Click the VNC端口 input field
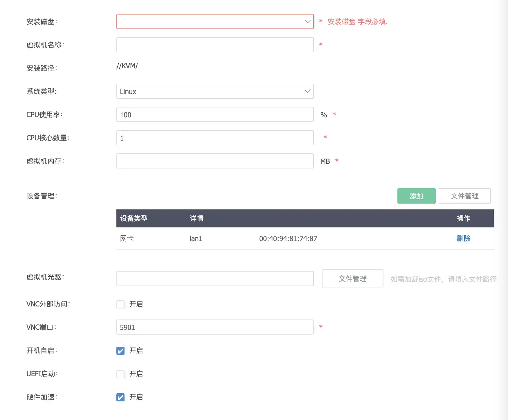The width and height of the screenshot is (508, 420). tap(215, 327)
